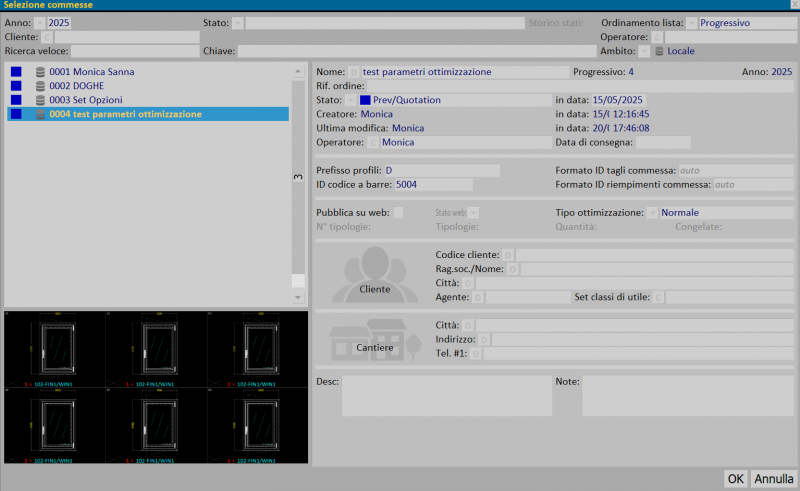Select 0003 Set Opzioni in the list
This screenshot has height=491, width=800.
tap(148, 100)
